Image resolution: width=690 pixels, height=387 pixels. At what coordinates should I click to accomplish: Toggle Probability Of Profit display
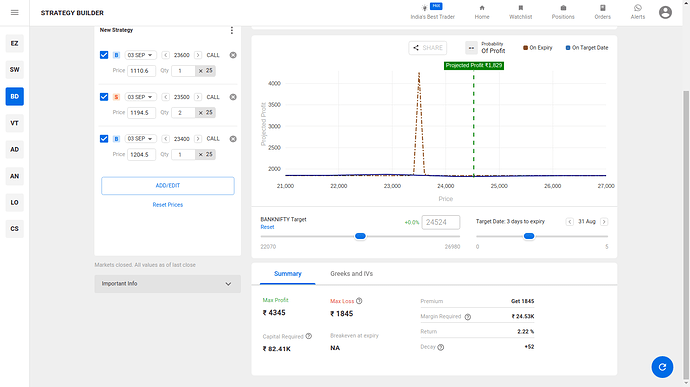coord(471,48)
